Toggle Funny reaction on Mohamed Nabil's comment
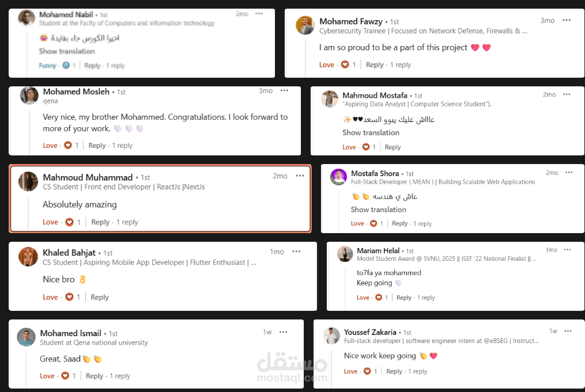585x392 pixels. [x=47, y=66]
